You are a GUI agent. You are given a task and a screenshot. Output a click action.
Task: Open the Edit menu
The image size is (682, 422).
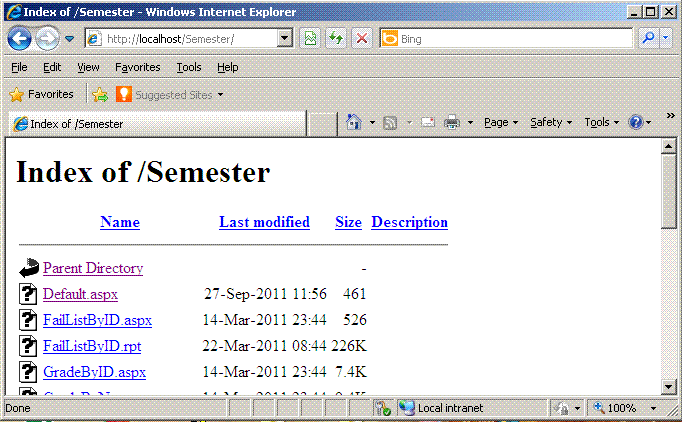pyautogui.click(x=52, y=67)
